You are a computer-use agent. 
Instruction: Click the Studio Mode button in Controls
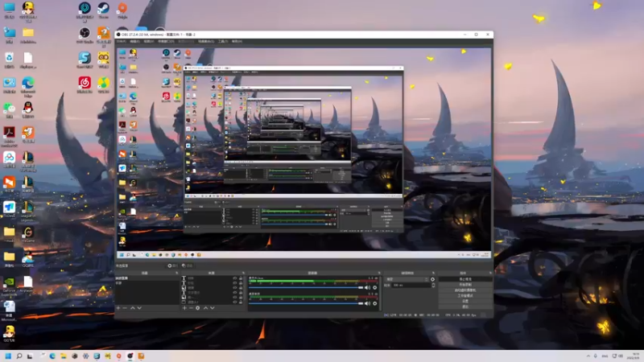[465, 295]
